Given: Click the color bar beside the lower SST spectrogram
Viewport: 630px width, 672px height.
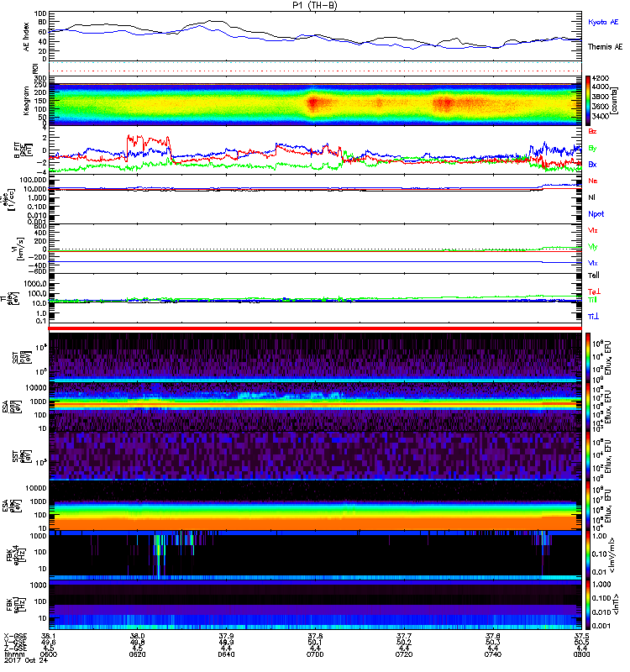Looking at the screenshot, I should pos(588,456).
